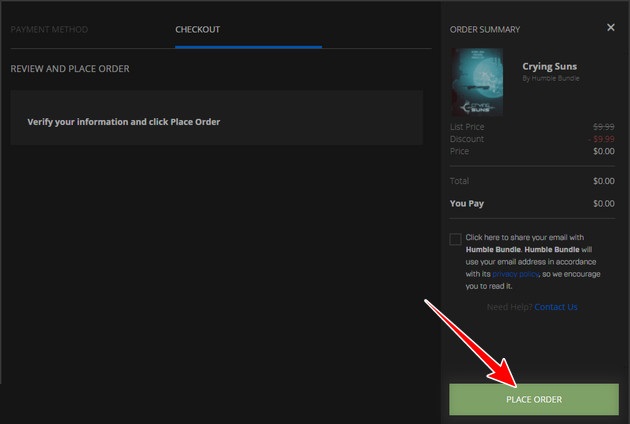Click the 'By Humble Bundle' publisher text

[x=550, y=78]
